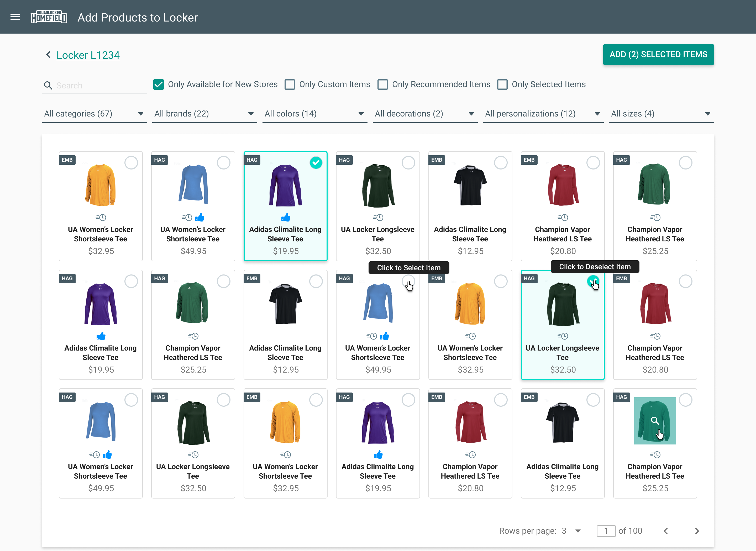This screenshot has height=551, width=756.
Task: Check Only Selected Items box
Action: 502,84
